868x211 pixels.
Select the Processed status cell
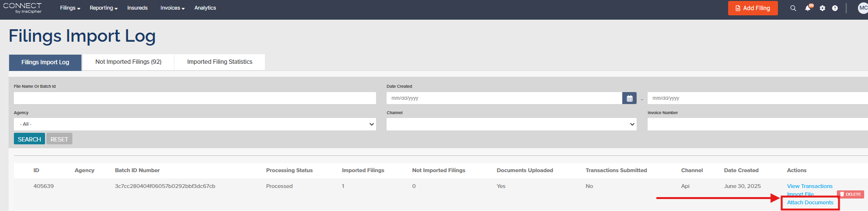[279, 186]
